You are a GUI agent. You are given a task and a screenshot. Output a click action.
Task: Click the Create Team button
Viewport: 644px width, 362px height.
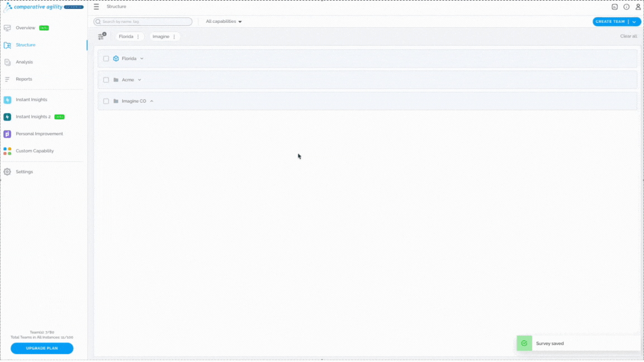coord(610,22)
